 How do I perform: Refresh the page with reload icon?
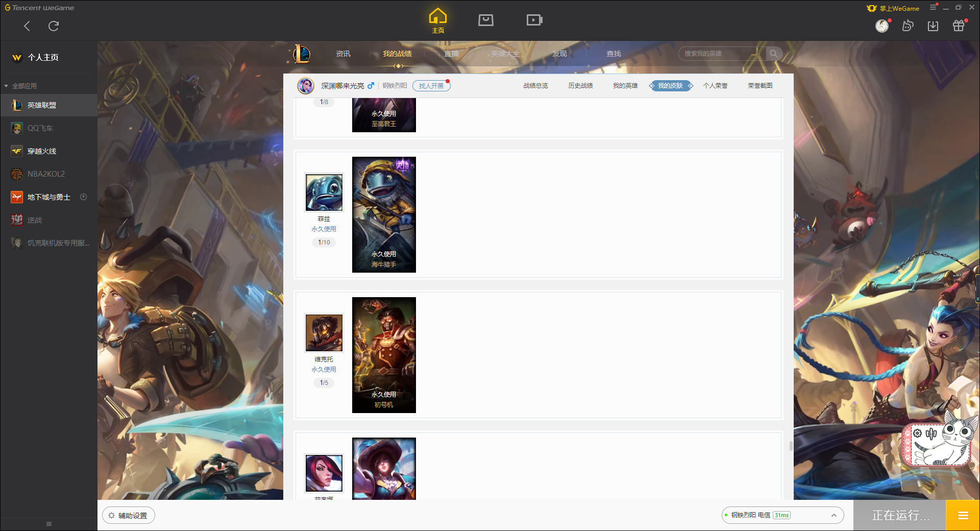point(54,26)
